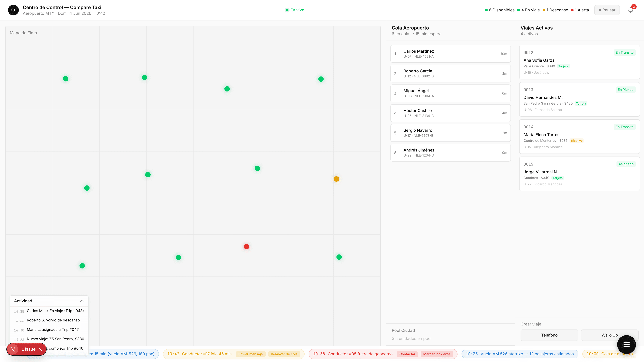The image size is (644, 362).
Task: Click Enviar mensaje for Conductor #17
Action: [x=250, y=354]
